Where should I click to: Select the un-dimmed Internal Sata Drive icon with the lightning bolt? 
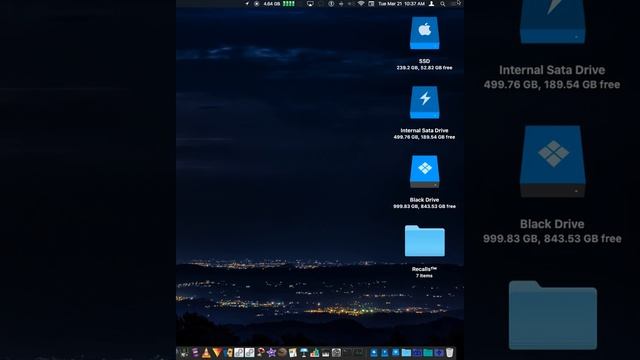424,102
